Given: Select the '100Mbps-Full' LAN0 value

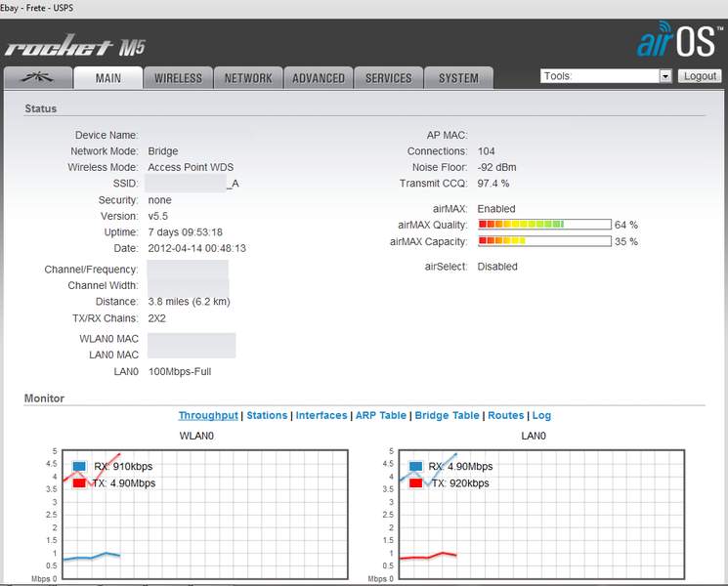Looking at the screenshot, I should pyautogui.click(x=180, y=372).
